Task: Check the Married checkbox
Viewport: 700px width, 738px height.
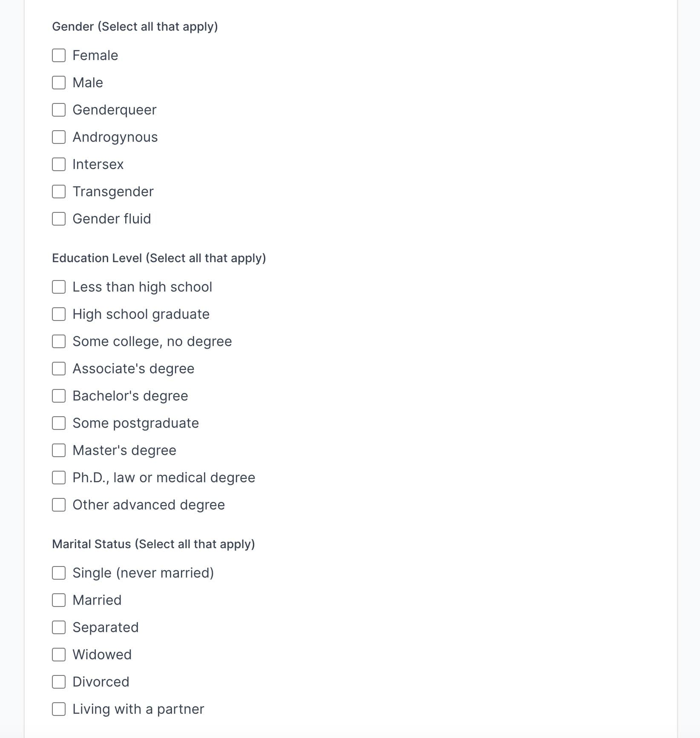Action: pos(58,600)
